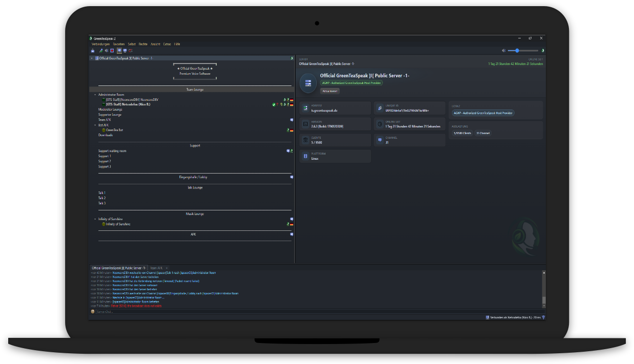Select user Netcodefox (Nico B.)
The width and height of the screenshot is (634, 364).
128,104
